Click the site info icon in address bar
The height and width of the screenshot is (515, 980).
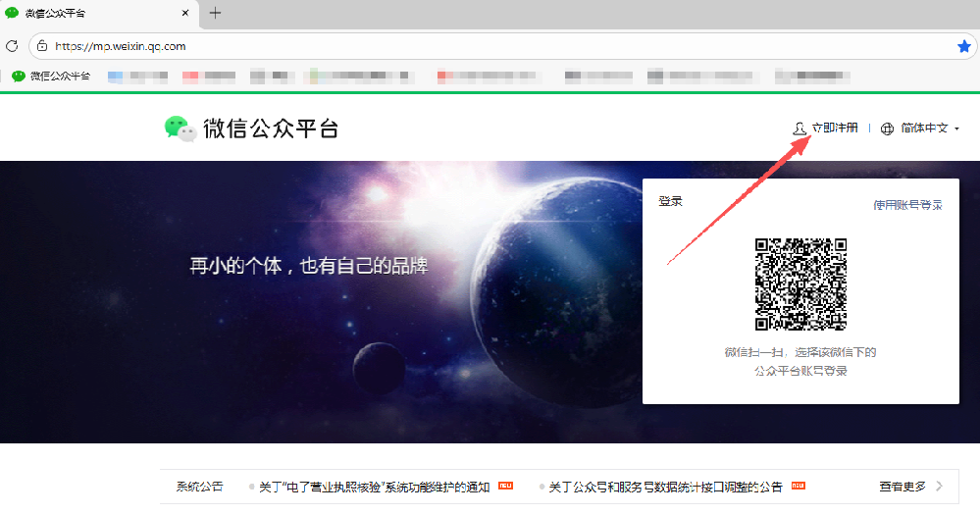click(41, 46)
